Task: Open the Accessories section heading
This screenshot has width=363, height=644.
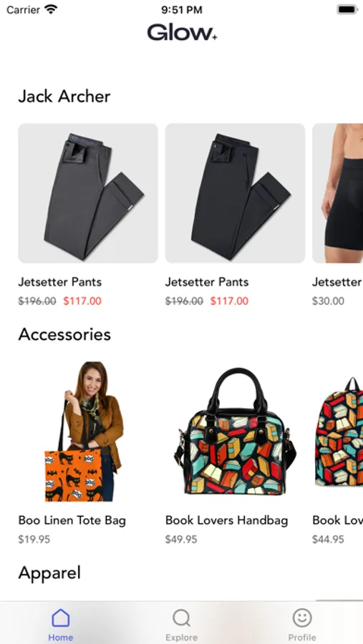Action: pos(64,334)
